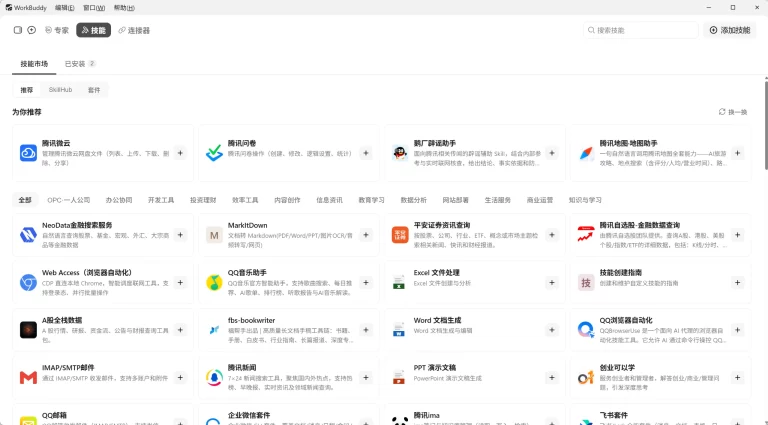
Task: Filter by 全部 category
Action: tap(25, 200)
